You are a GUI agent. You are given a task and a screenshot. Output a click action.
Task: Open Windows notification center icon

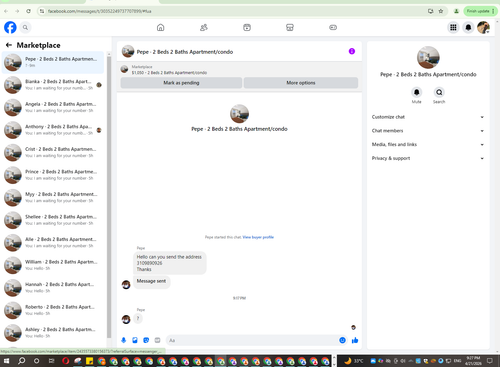pos(490,361)
